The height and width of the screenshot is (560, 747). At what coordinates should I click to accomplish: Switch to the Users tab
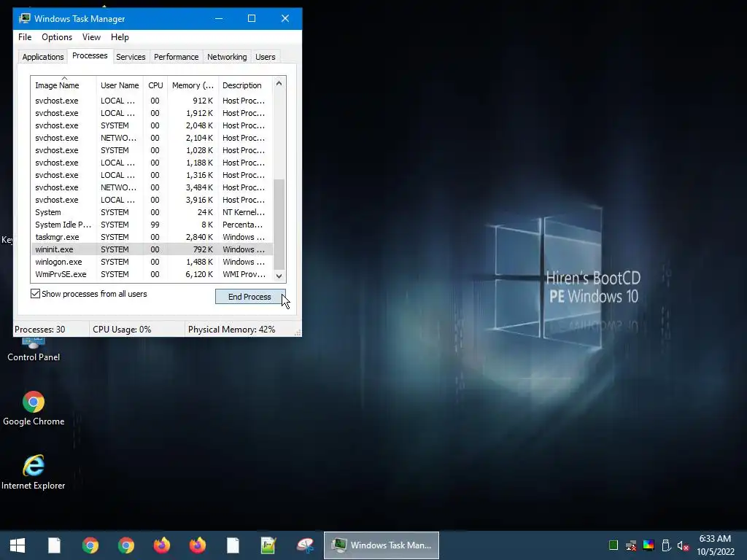click(266, 57)
